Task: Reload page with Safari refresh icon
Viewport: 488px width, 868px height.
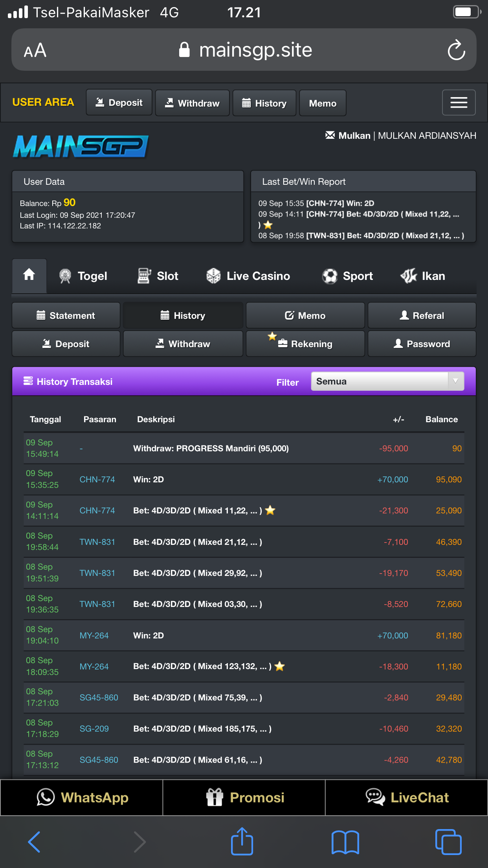Action: [456, 50]
